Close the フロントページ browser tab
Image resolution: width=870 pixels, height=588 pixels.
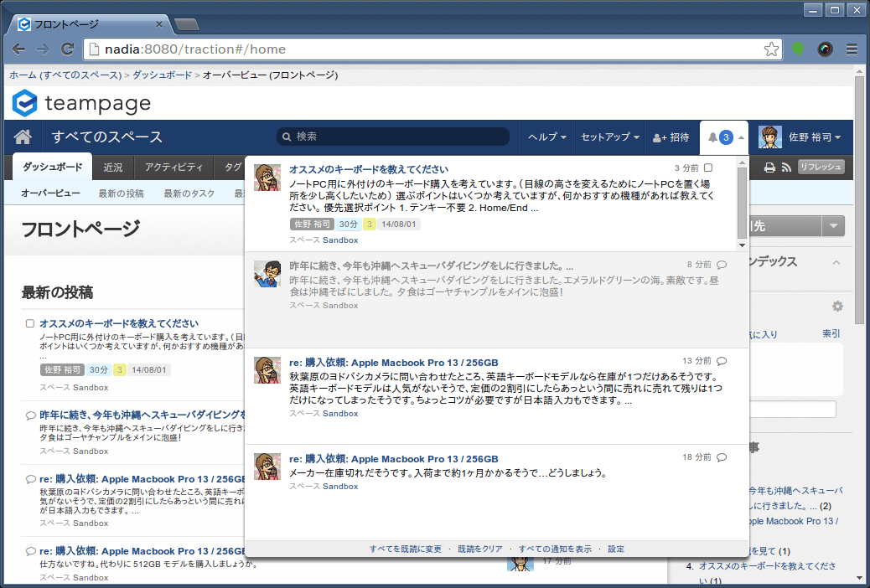coord(159,24)
